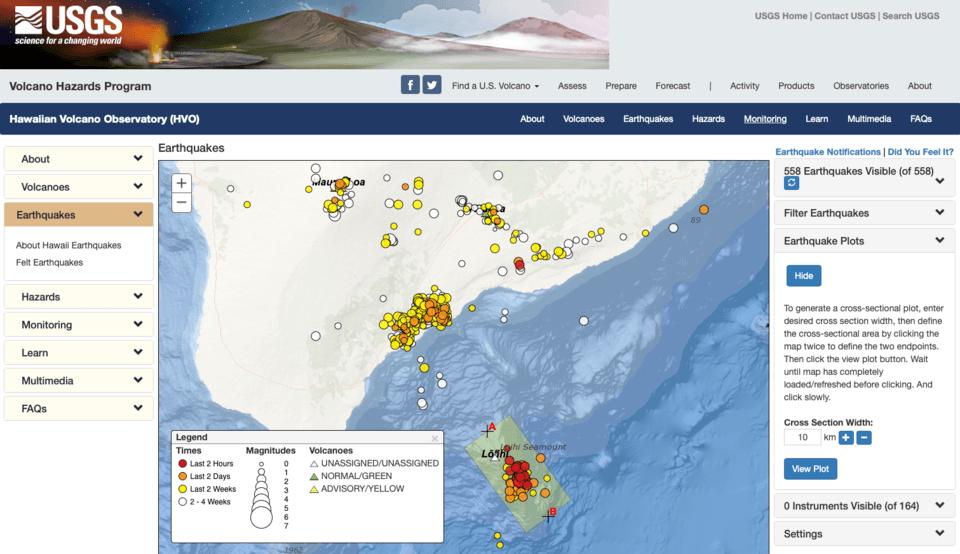Zoom out on the map
This screenshot has width=960, height=554.
(181, 203)
